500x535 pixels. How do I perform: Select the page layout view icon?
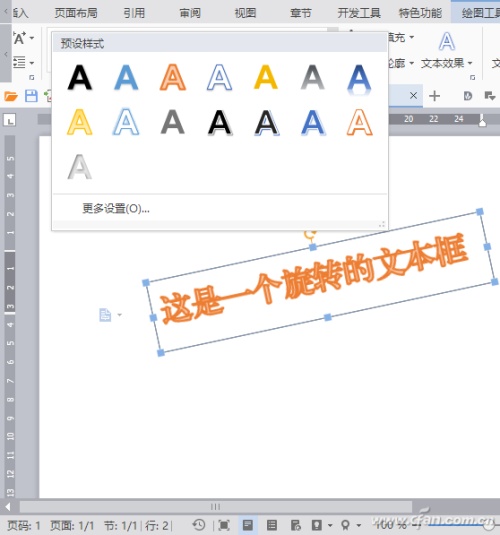point(248,525)
